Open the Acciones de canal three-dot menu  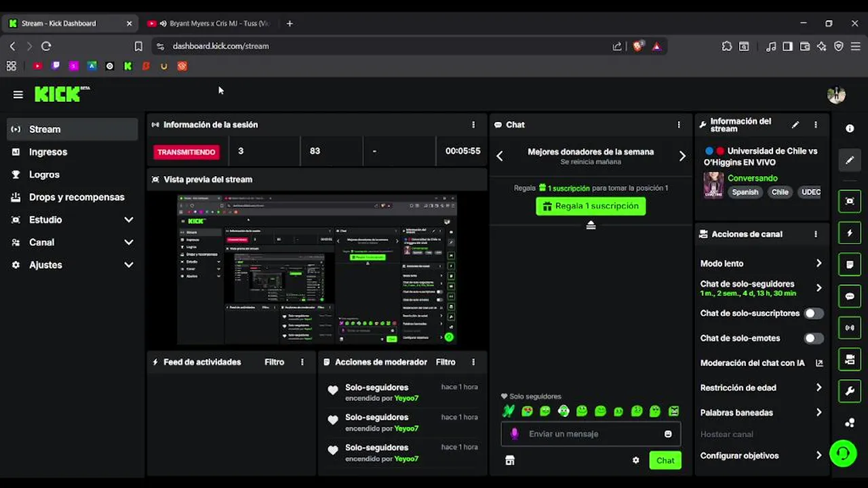(815, 234)
